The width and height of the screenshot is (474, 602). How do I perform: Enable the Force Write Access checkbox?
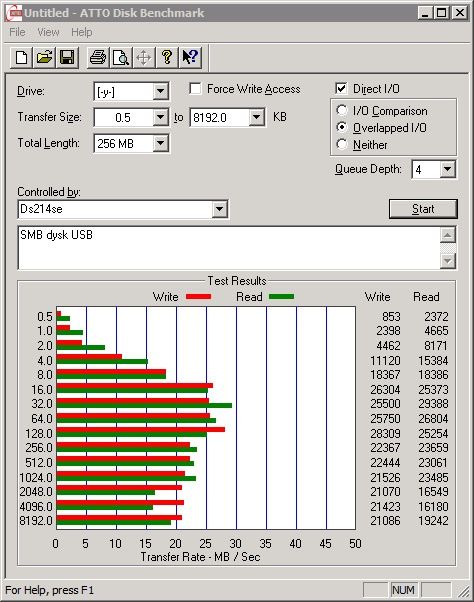195,89
